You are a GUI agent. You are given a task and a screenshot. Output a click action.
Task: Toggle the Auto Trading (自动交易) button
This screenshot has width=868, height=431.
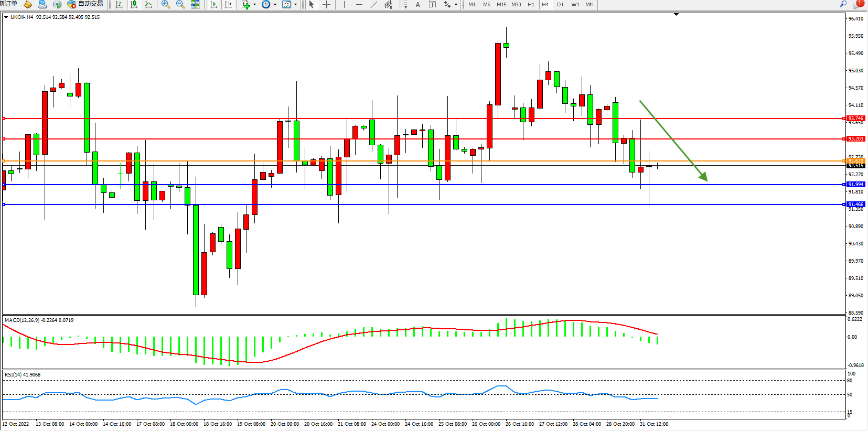tap(85, 4)
